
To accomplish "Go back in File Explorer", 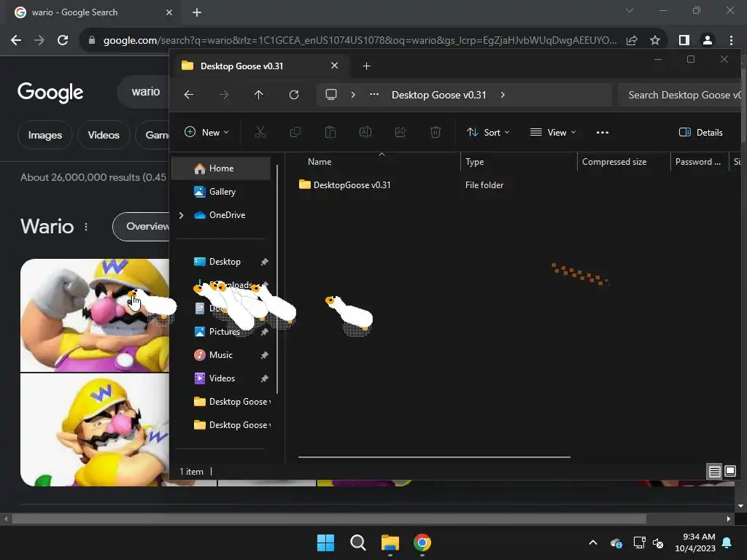I will click(x=189, y=95).
